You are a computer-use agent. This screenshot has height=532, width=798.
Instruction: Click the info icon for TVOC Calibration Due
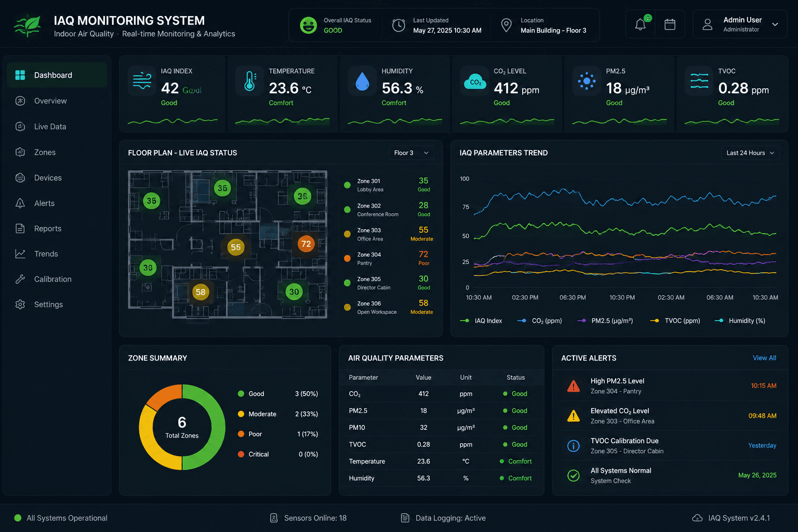tap(574, 446)
